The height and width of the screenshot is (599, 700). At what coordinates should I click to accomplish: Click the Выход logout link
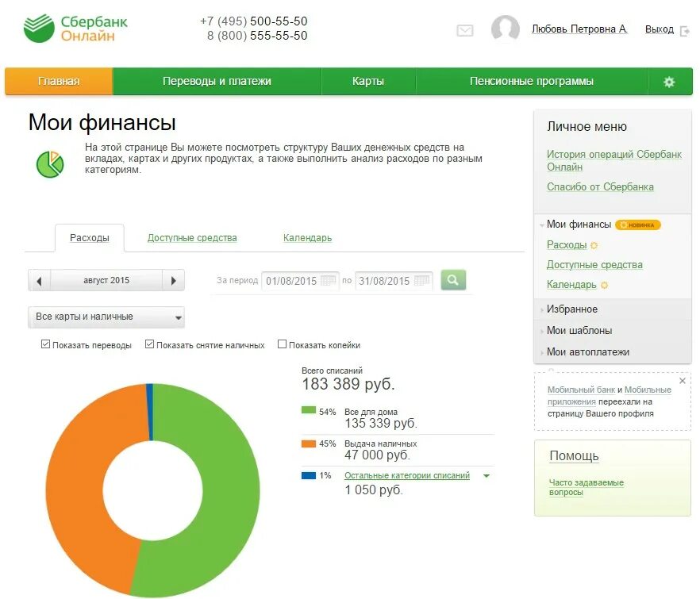click(658, 28)
